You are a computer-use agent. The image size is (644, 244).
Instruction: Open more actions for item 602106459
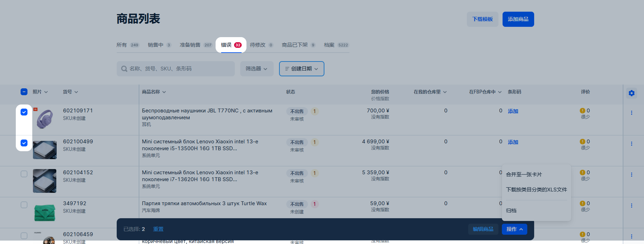631,236
